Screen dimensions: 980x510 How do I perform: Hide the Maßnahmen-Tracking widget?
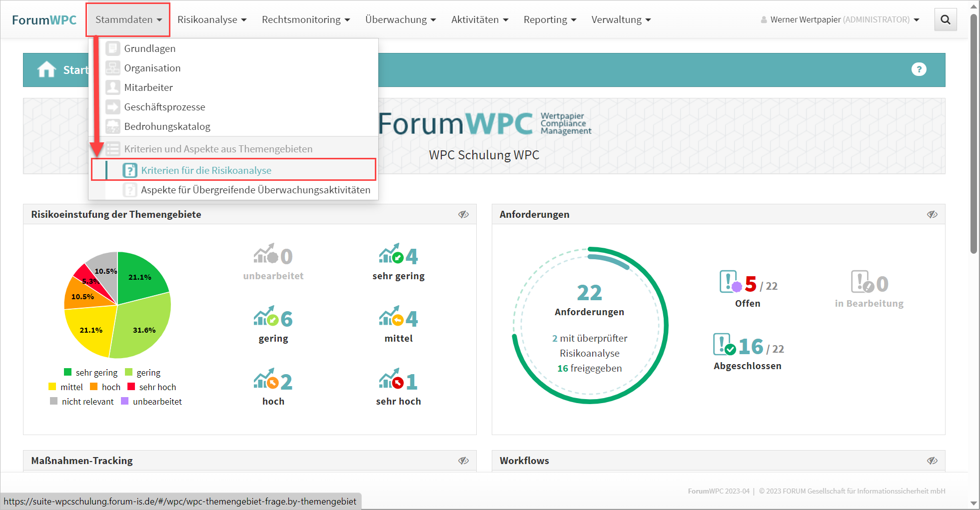pyautogui.click(x=463, y=461)
